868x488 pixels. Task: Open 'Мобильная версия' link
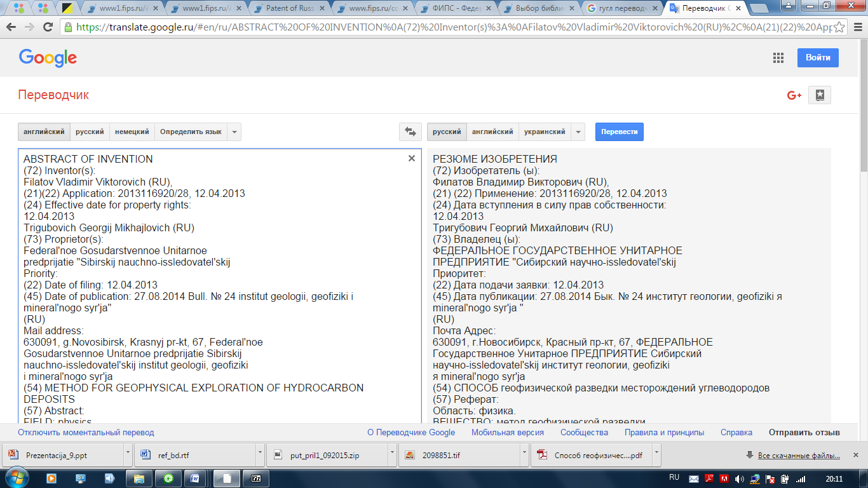(508, 433)
